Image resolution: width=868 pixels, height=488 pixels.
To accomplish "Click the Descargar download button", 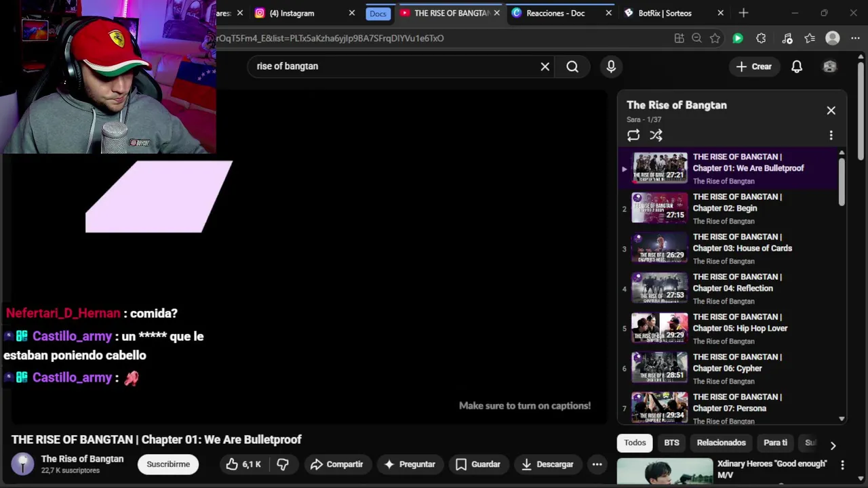I will (x=547, y=464).
